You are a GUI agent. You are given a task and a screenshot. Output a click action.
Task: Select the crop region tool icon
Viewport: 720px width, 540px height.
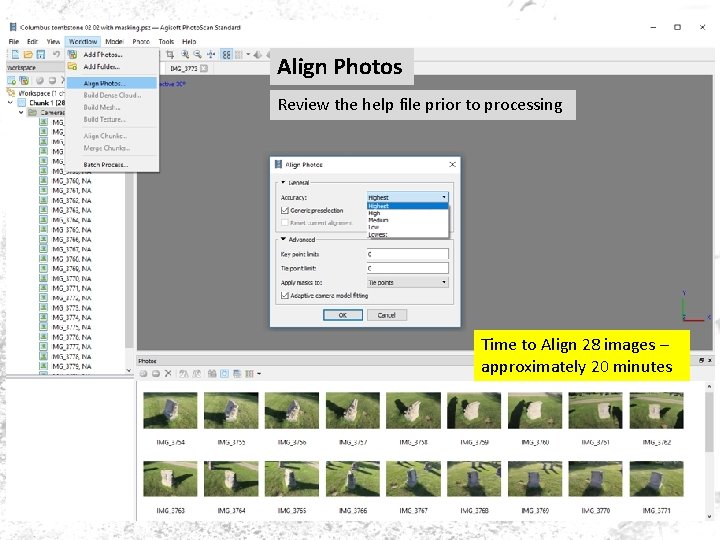pos(170,55)
